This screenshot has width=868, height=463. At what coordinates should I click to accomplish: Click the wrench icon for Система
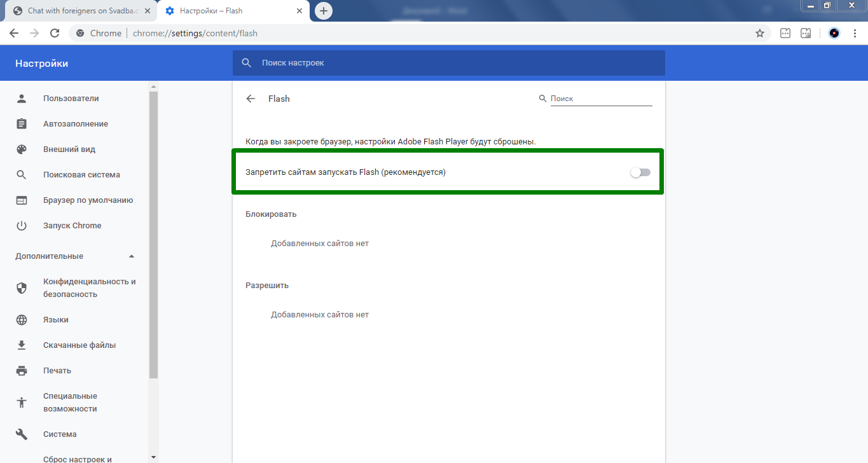(22, 434)
